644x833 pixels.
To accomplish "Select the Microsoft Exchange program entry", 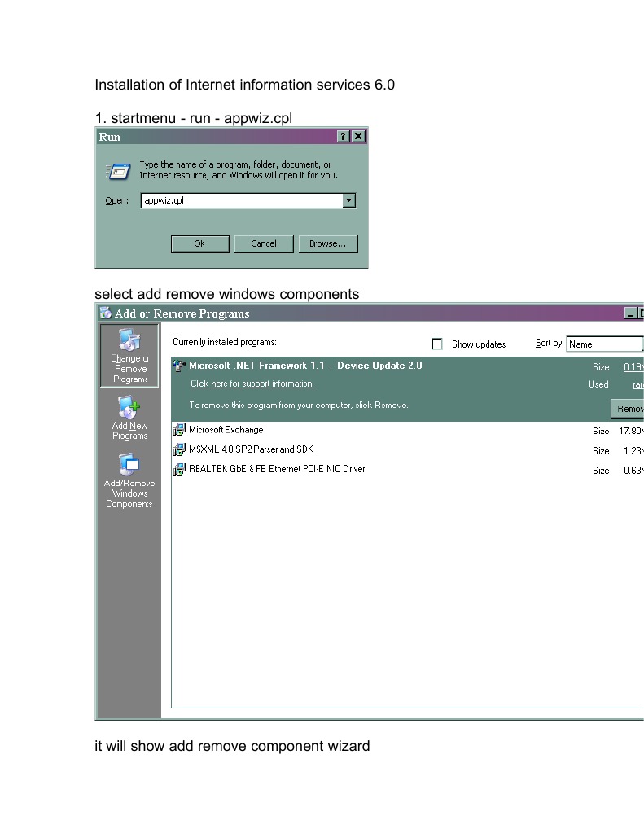I will pyautogui.click(x=408, y=430).
